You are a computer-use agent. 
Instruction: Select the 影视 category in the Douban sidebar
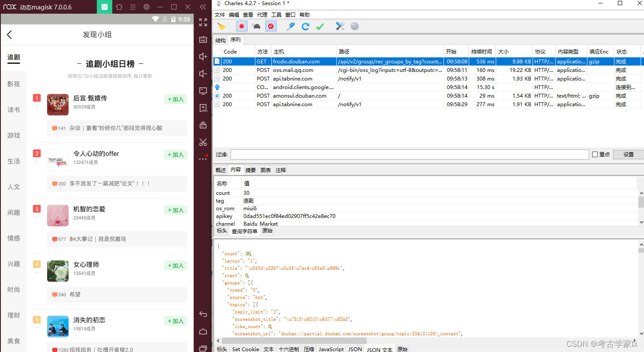[14, 84]
